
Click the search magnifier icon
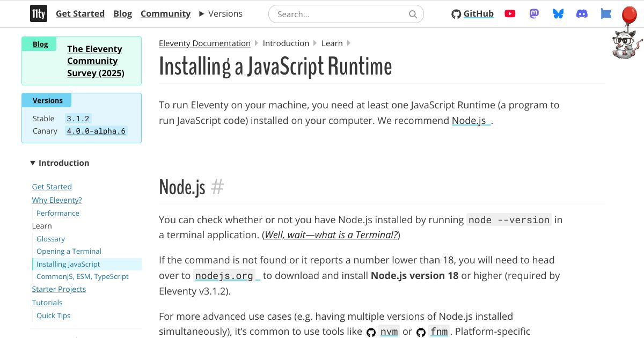(413, 14)
